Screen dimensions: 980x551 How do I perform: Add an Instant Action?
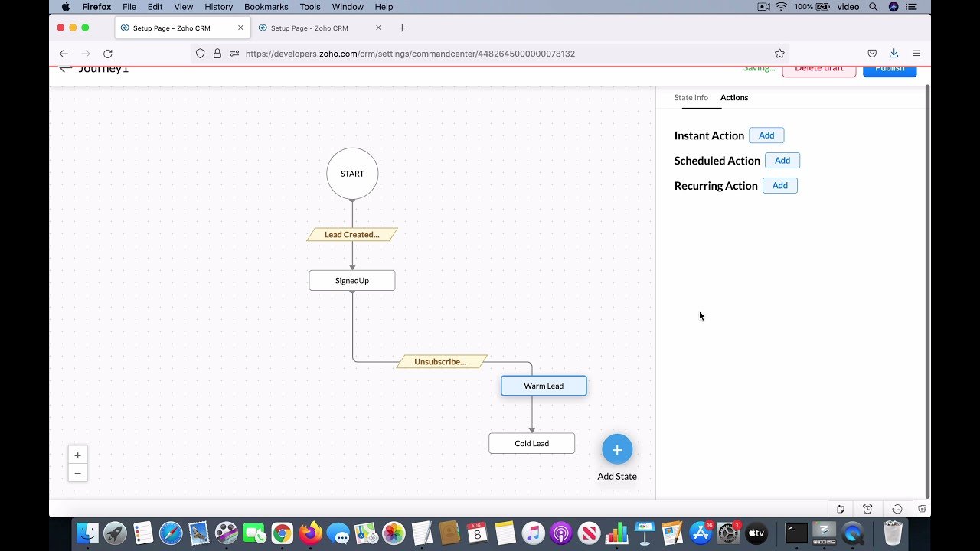(766, 135)
